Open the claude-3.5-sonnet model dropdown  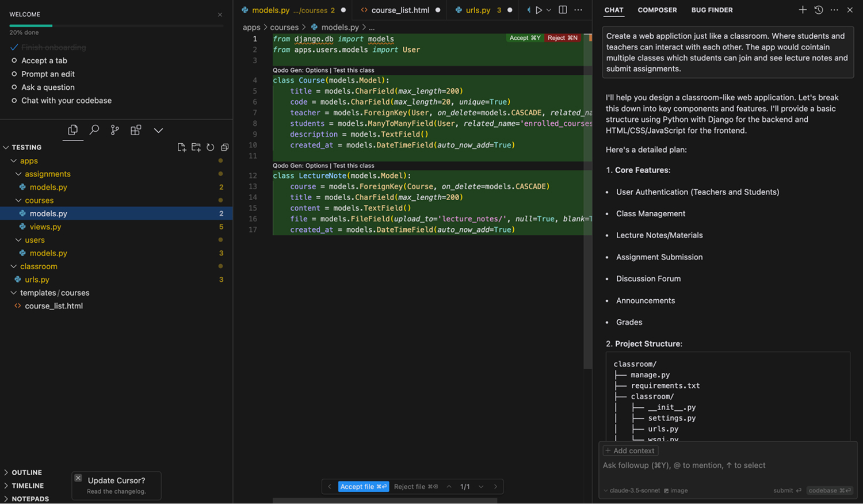pyautogui.click(x=632, y=491)
